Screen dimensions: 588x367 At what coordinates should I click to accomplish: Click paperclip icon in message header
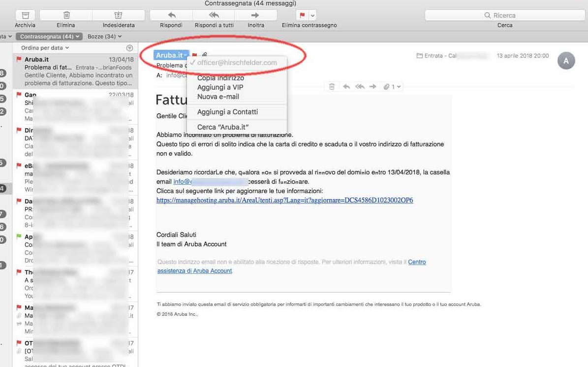pos(204,55)
